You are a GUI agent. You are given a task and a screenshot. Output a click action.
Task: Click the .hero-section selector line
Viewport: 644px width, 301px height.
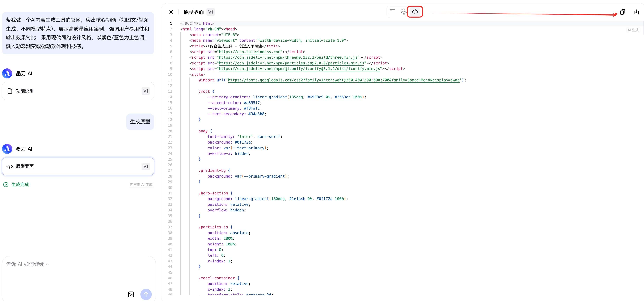pyautogui.click(x=215, y=193)
